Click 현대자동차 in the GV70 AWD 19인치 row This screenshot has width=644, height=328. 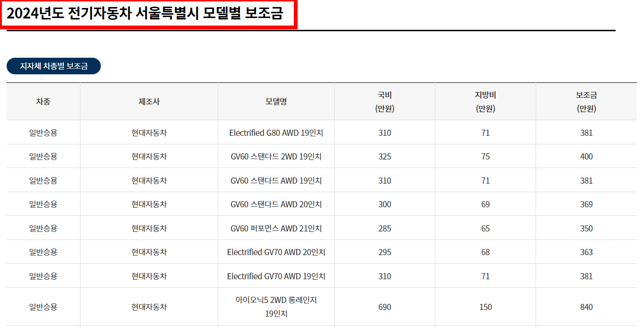point(149,276)
